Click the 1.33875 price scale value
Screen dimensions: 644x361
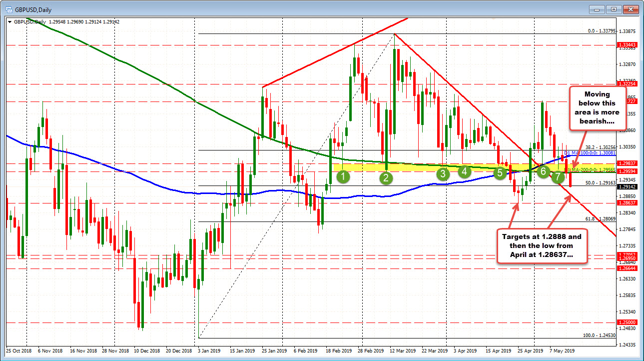click(628, 31)
